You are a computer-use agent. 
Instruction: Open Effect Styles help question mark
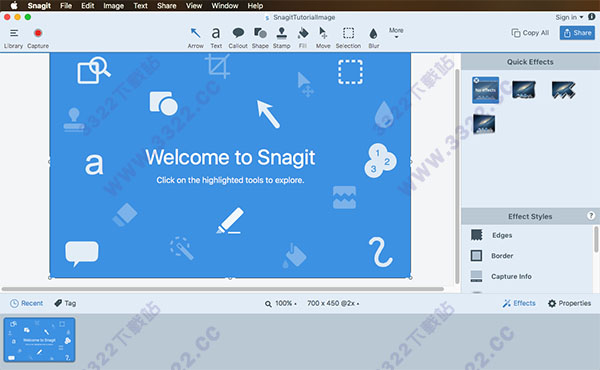pyautogui.click(x=591, y=215)
